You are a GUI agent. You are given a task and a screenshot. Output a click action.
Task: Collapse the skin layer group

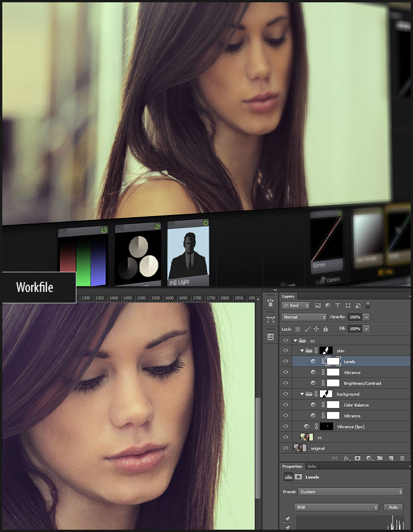click(302, 350)
